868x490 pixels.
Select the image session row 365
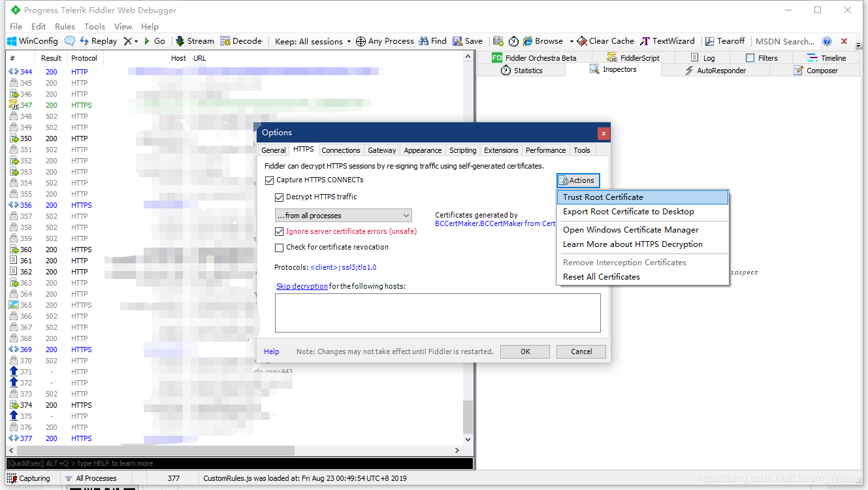point(235,305)
